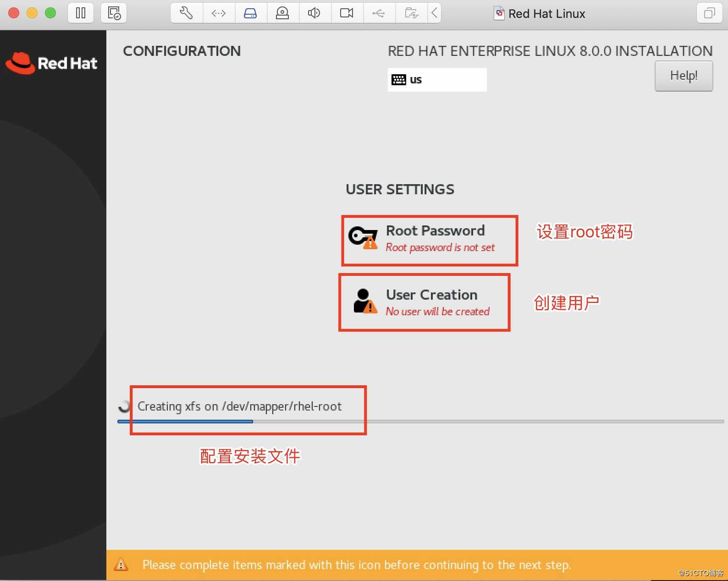Click the yellow minimize window button
Screen dimensions: 728x581
point(32,13)
